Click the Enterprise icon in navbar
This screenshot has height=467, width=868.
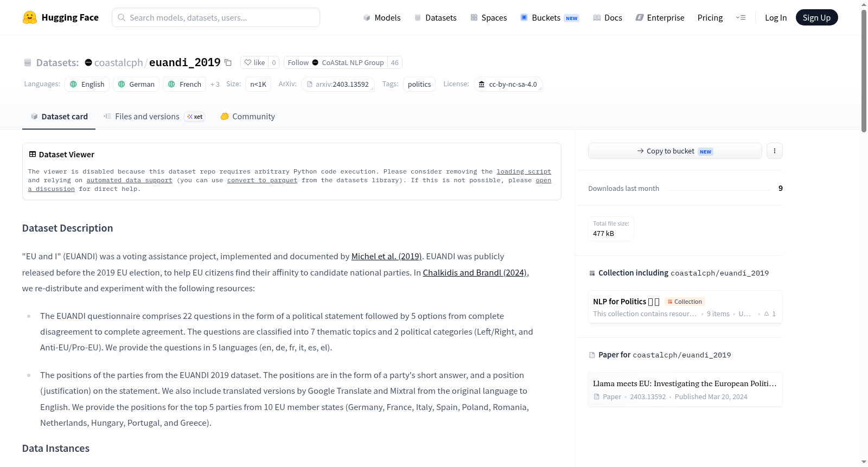pos(640,17)
